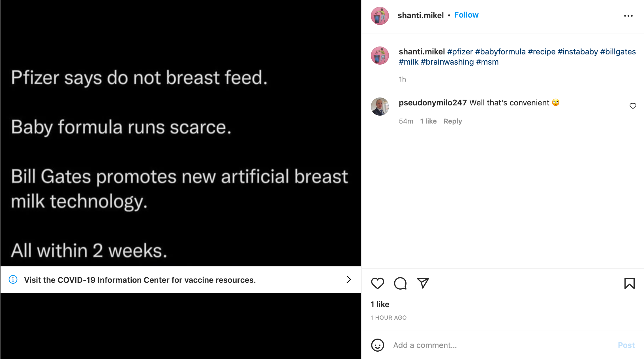Open the comment bubble icon
The width and height of the screenshot is (644, 359).
point(400,283)
